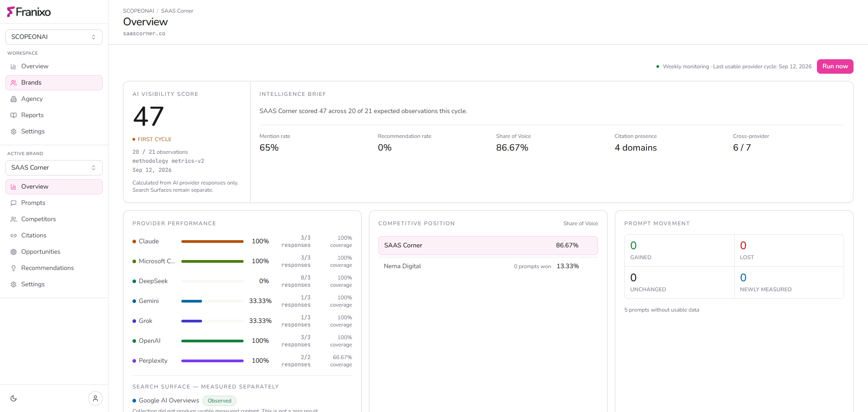868x412 pixels.
Task: Click the Brands people icon
Action: (x=14, y=83)
